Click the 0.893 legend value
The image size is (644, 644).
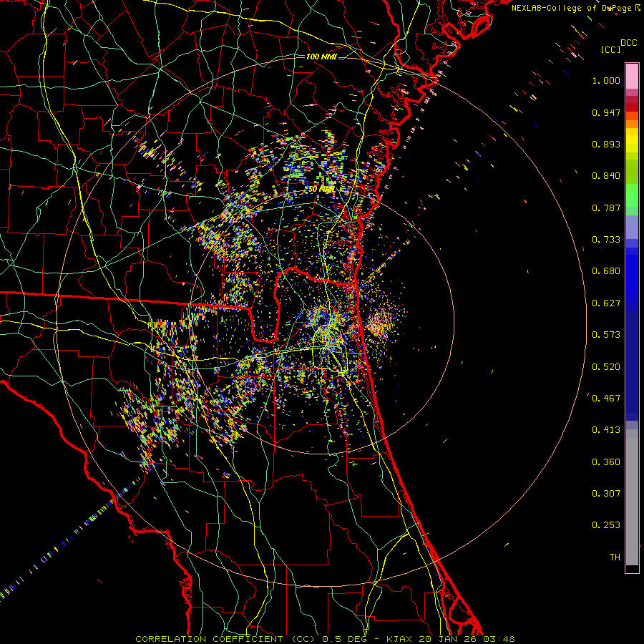click(606, 144)
